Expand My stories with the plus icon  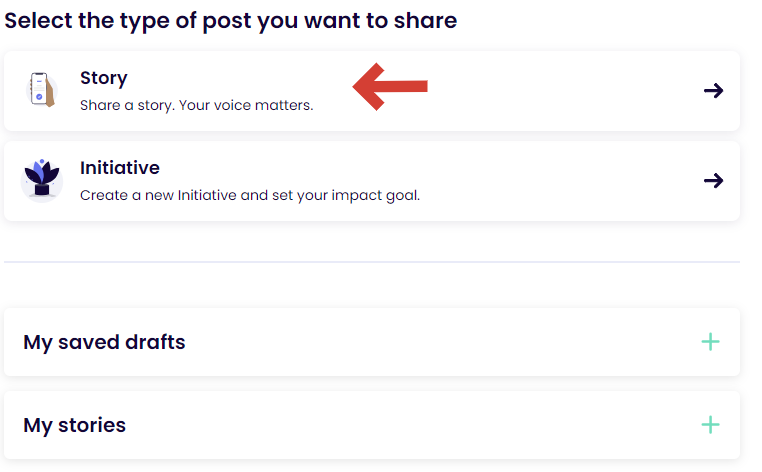click(x=710, y=425)
